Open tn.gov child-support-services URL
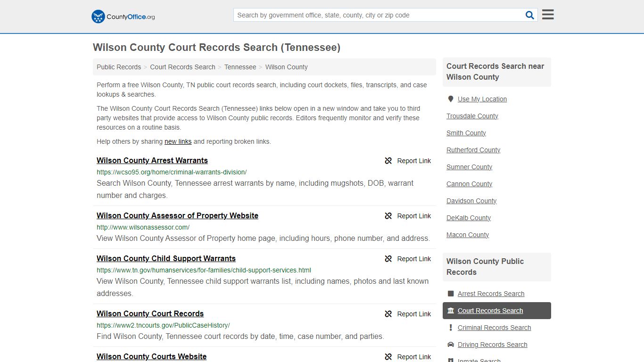This screenshot has height=362, width=644. (x=204, y=270)
